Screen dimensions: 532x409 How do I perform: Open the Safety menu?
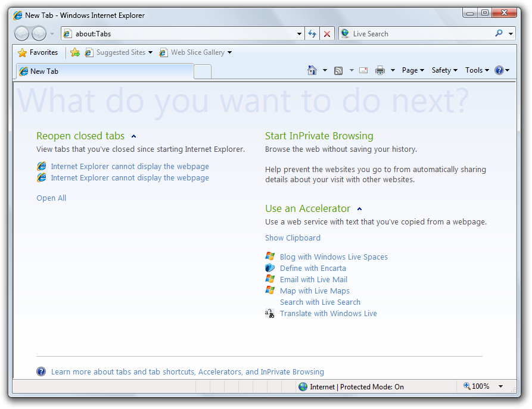(x=444, y=70)
